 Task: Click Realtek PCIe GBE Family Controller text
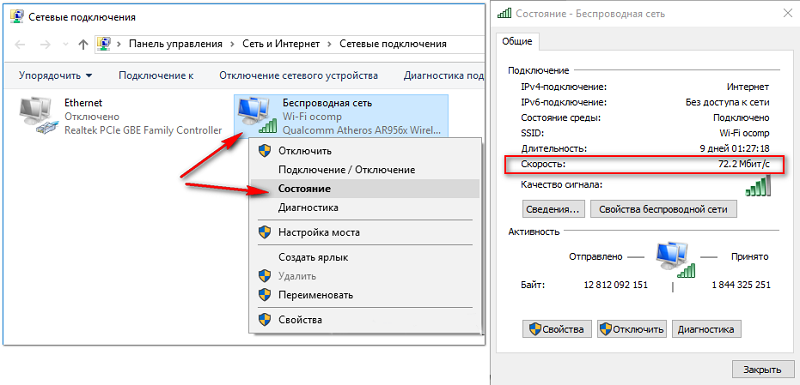(x=143, y=130)
